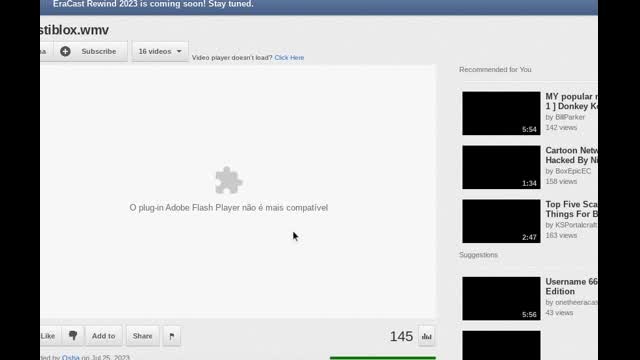Viewport: 640px width, 360px height.
Task: Click the BillParker channel name
Action: pyautogui.click(x=570, y=117)
